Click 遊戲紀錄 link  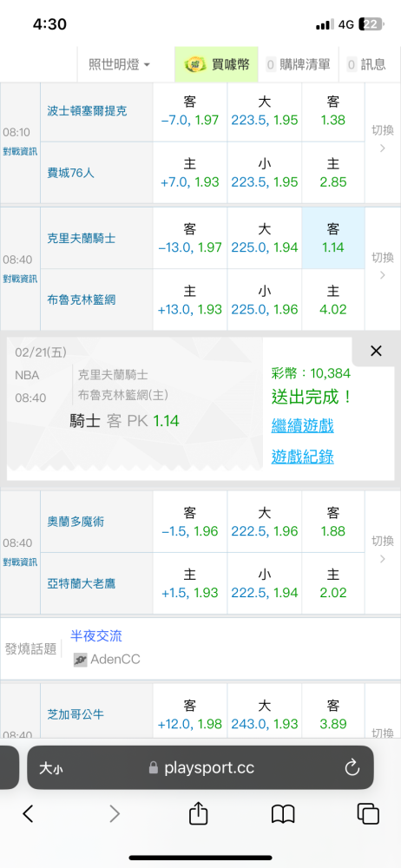pyautogui.click(x=302, y=457)
